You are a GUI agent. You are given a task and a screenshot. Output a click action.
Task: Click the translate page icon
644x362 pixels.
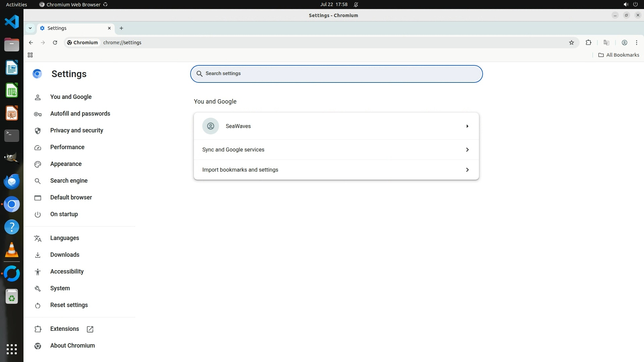pos(606,43)
